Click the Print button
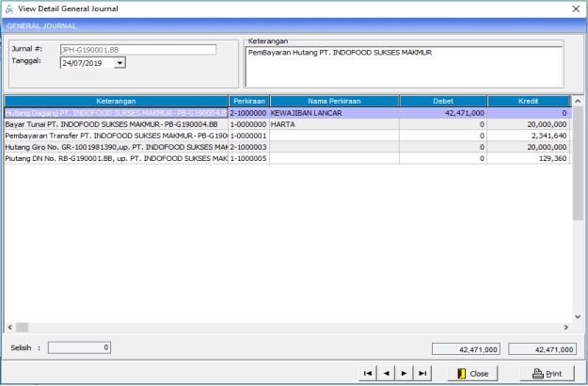This screenshot has height=386, width=588. pyautogui.click(x=546, y=374)
